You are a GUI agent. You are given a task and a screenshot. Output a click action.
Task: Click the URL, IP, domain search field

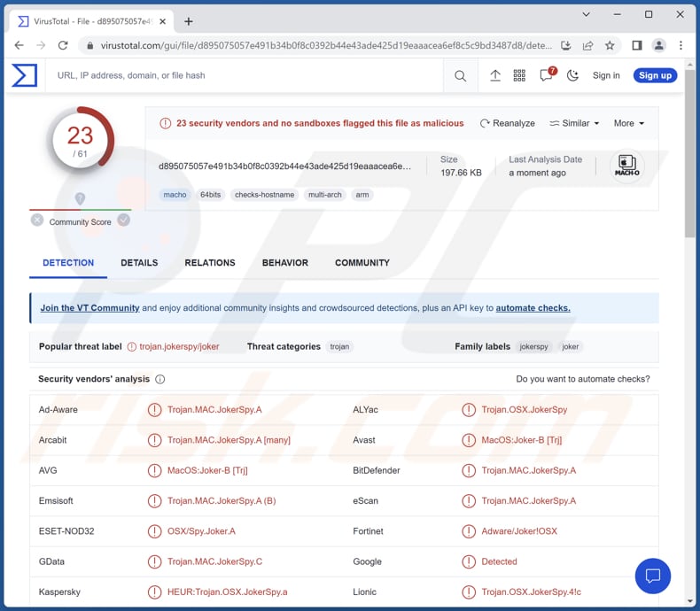[x=248, y=76]
